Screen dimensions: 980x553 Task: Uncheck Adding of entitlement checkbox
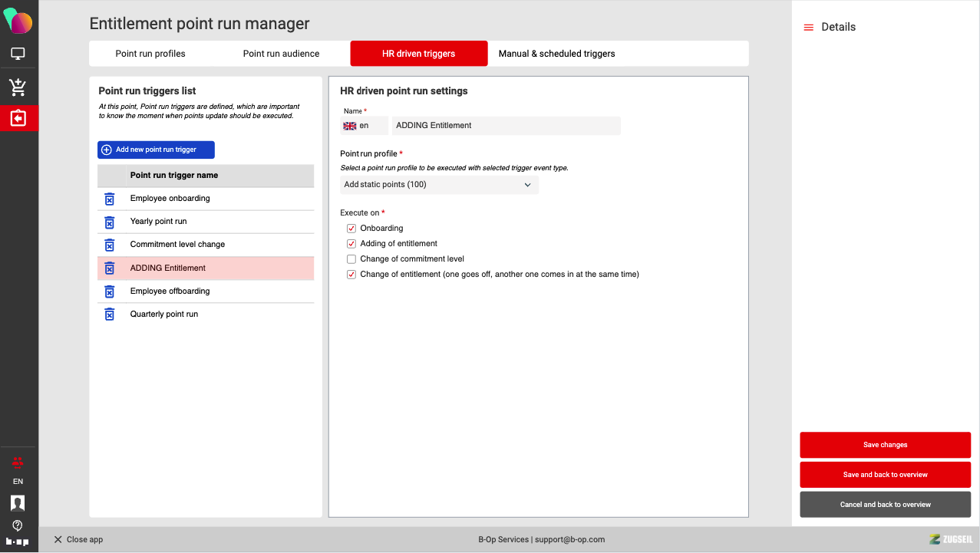coord(351,244)
